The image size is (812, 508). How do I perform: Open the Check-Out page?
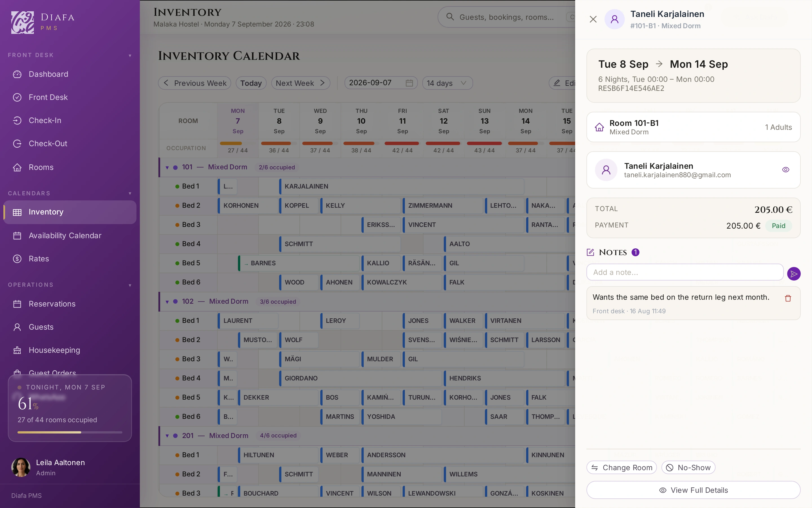click(x=70, y=144)
